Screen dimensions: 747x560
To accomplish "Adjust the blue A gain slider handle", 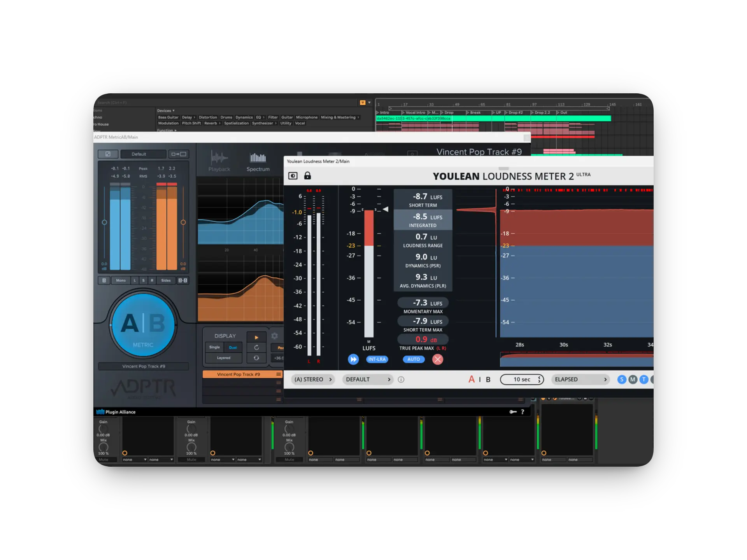I will pos(104,222).
